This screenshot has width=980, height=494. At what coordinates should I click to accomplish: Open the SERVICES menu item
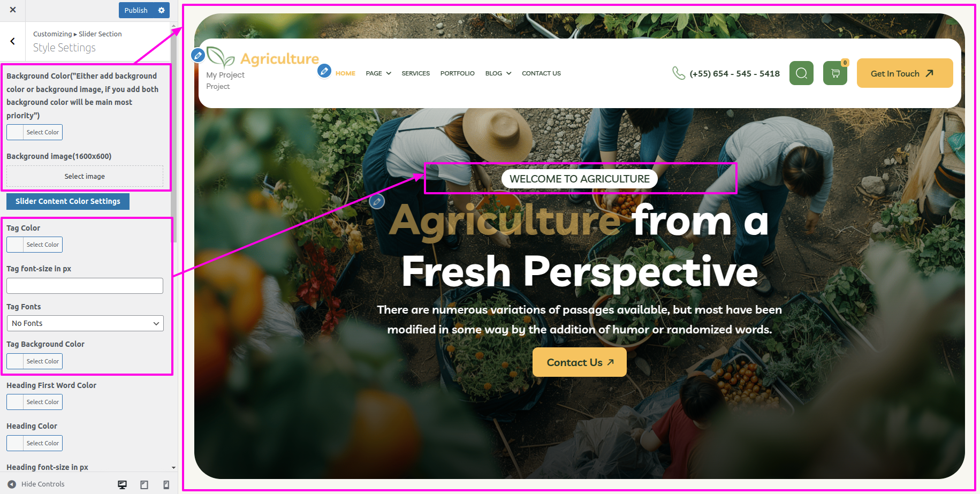point(416,73)
